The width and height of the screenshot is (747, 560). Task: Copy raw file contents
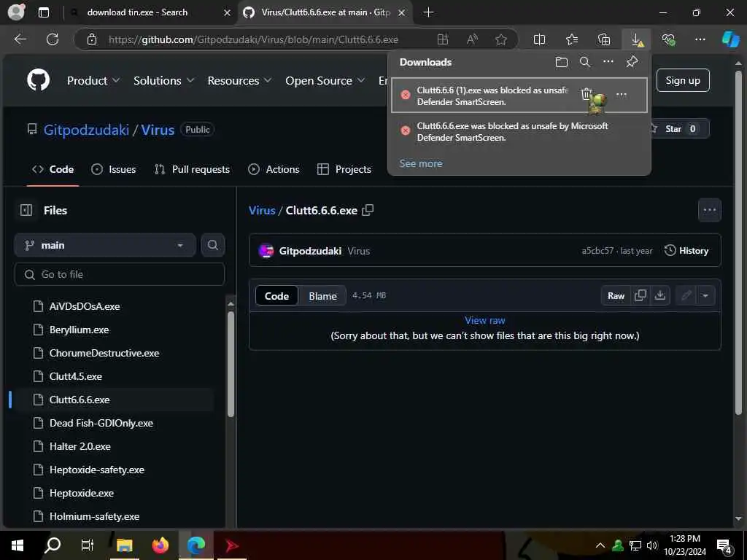[x=640, y=296]
